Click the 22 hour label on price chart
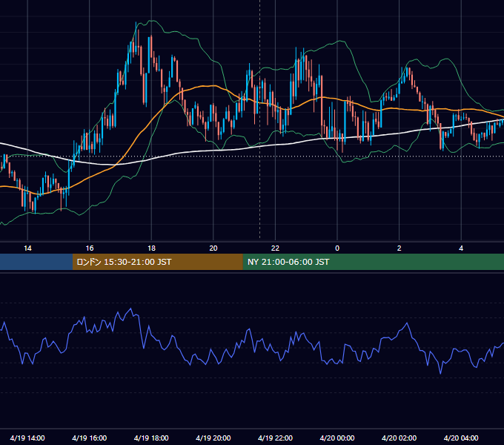The image size is (504, 445). click(275, 248)
